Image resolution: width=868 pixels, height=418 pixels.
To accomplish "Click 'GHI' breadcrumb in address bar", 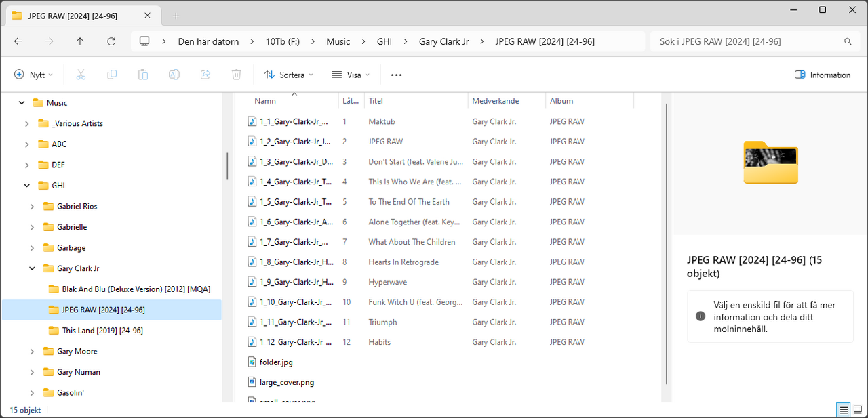I will point(384,41).
